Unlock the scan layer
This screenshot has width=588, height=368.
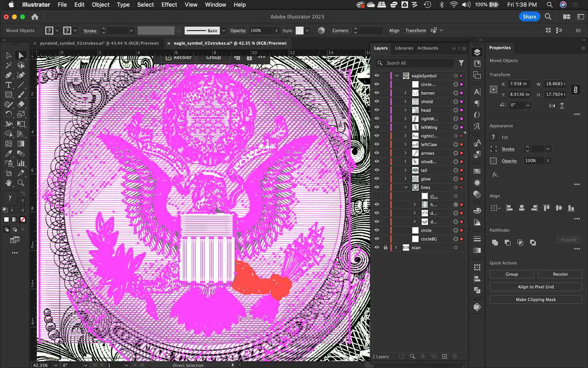385,247
